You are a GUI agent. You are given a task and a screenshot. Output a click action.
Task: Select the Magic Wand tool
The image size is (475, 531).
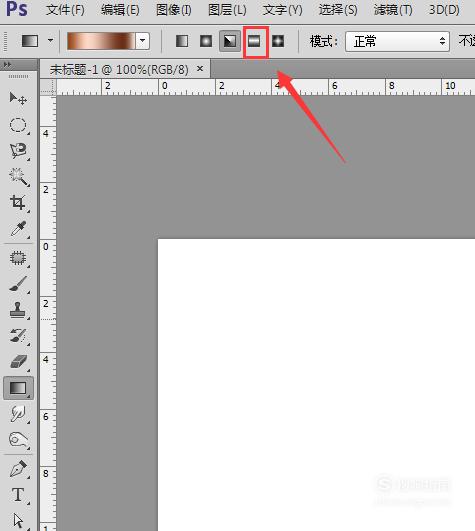(x=18, y=177)
